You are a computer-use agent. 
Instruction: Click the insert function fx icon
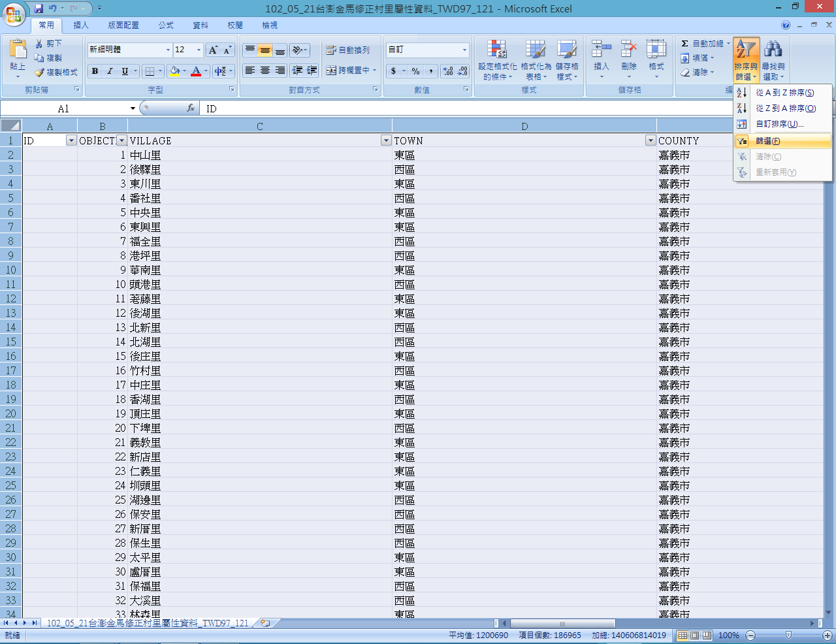click(191, 108)
